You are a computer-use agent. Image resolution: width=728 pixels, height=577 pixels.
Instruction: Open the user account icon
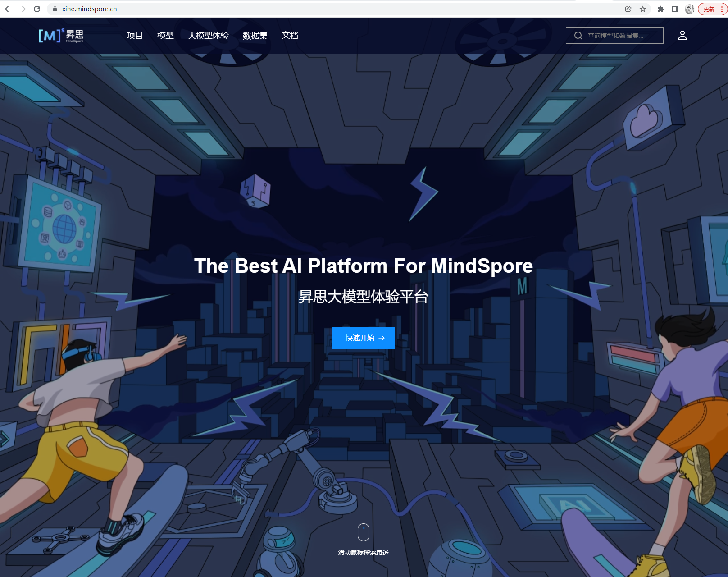tap(682, 35)
